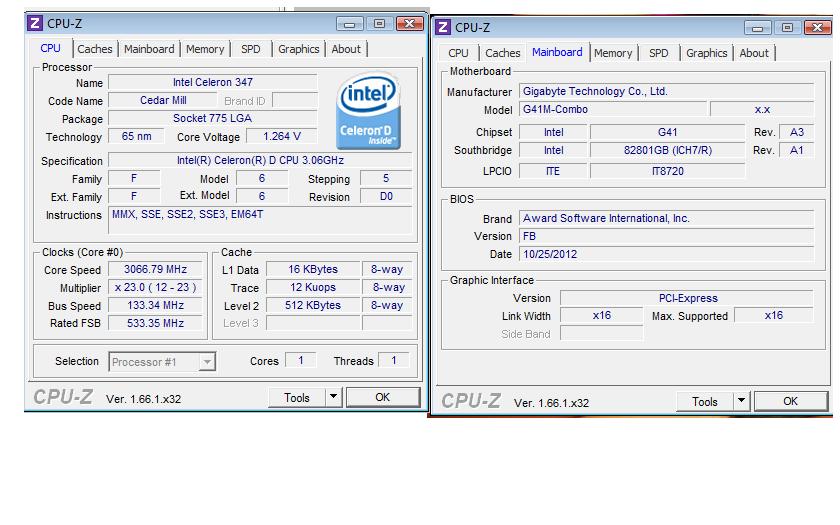The height and width of the screenshot is (525, 840).
Task: Click the BIOS Date value '10/25/2012'
Action: [666, 254]
